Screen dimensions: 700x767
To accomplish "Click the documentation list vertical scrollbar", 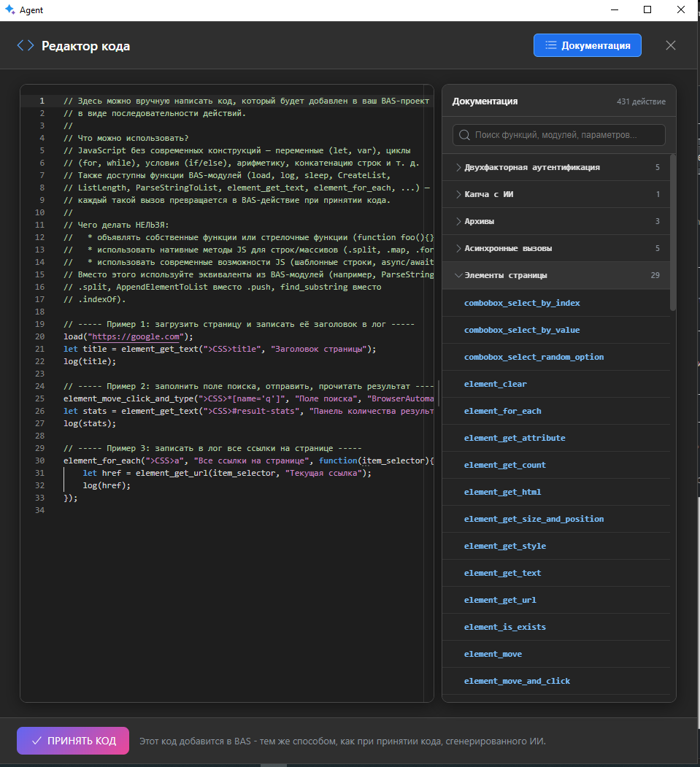I will [x=672, y=232].
